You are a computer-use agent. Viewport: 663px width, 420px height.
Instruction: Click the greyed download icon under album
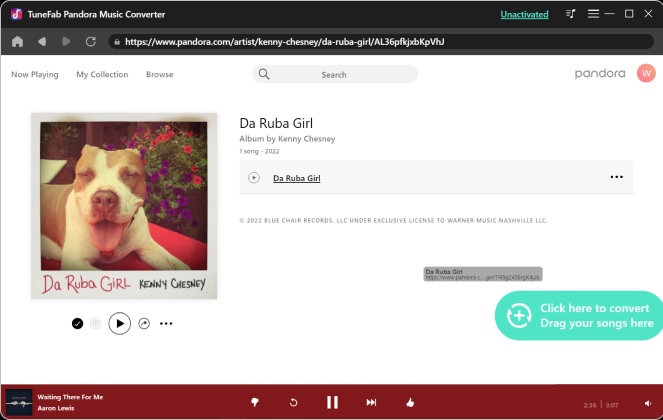pyautogui.click(x=96, y=324)
